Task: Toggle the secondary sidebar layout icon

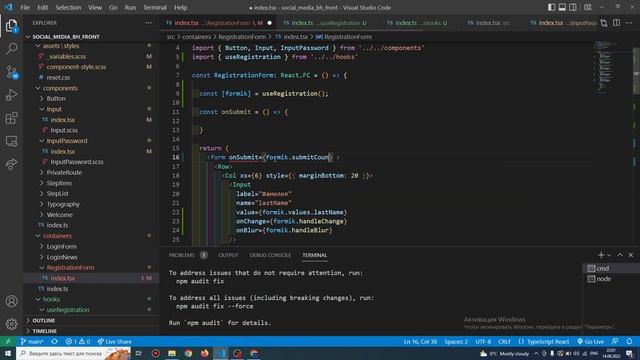Action: click(573, 7)
